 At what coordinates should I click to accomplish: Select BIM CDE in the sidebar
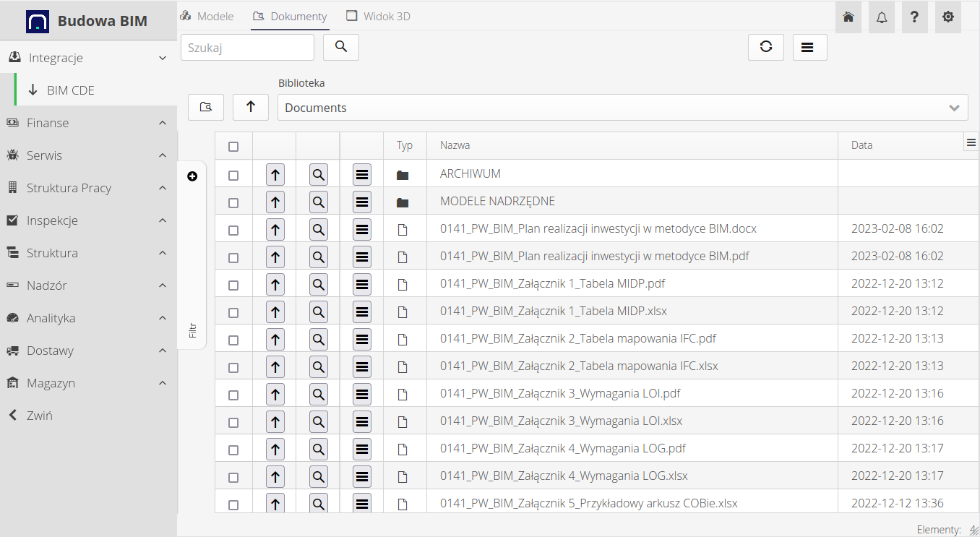70,90
